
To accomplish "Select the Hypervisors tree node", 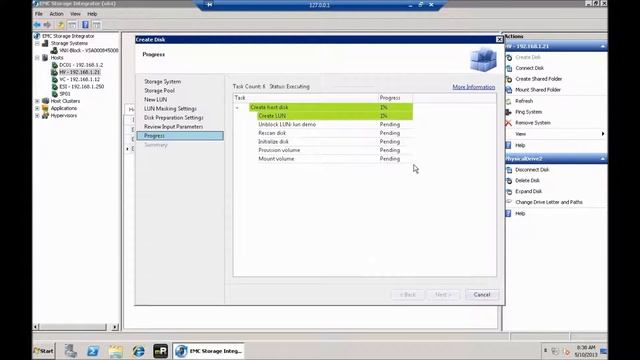I will point(64,116).
